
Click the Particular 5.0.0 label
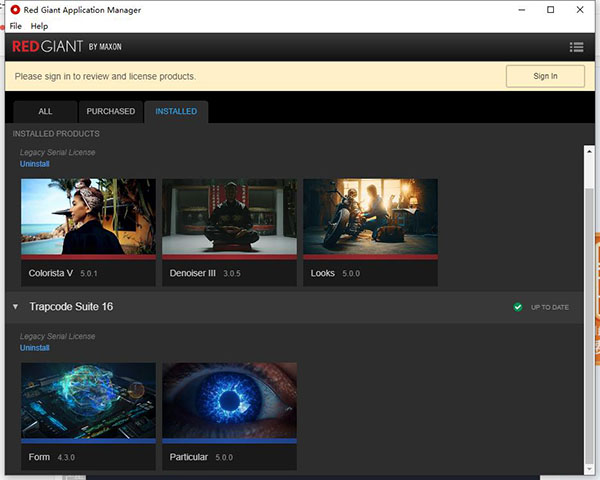[x=201, y=457]
